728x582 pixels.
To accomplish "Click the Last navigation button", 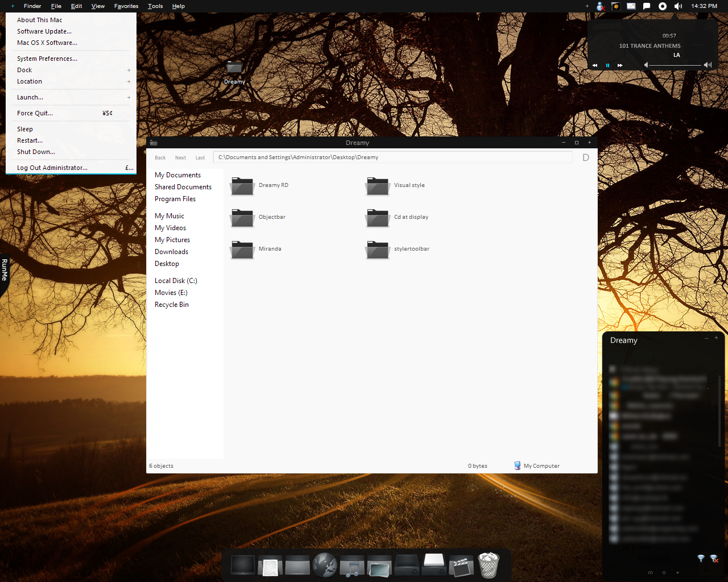I will click(200, 157).
